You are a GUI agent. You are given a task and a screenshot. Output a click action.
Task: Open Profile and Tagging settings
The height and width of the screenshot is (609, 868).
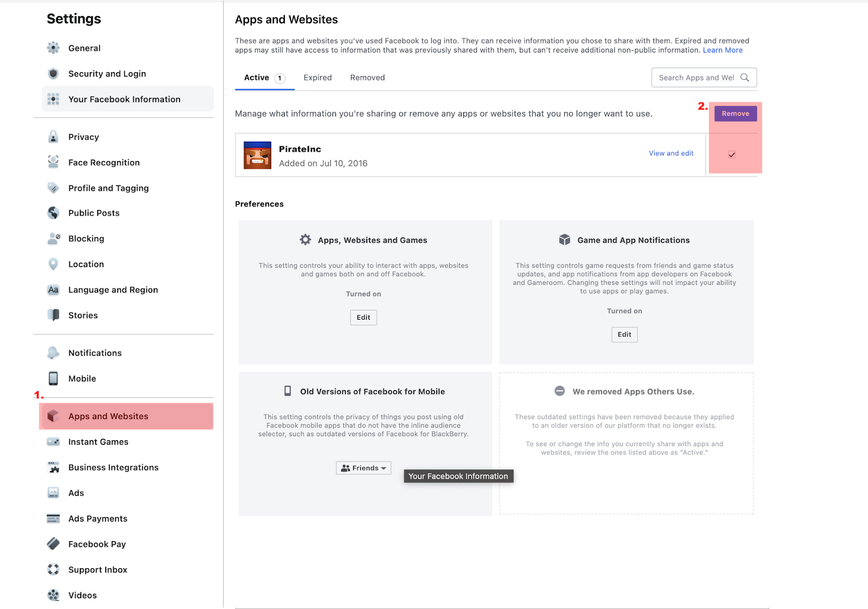pyautogui.click(x=127, y=188)
